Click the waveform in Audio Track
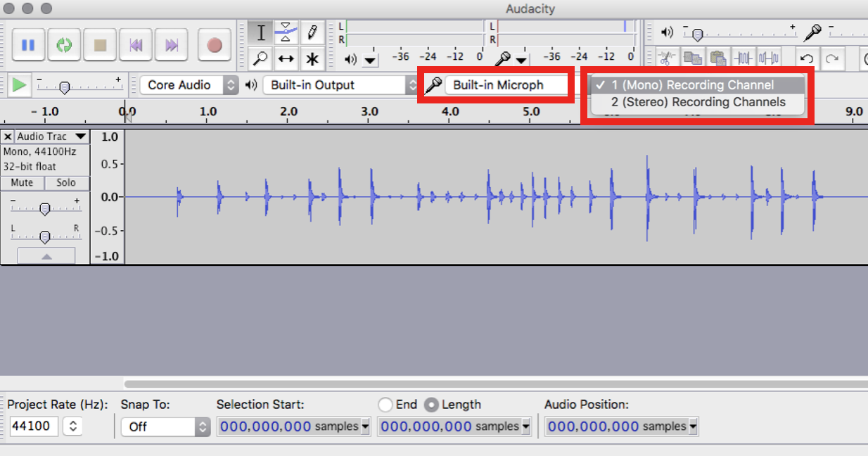The image size is (868, 456). [x=496, y=197]
